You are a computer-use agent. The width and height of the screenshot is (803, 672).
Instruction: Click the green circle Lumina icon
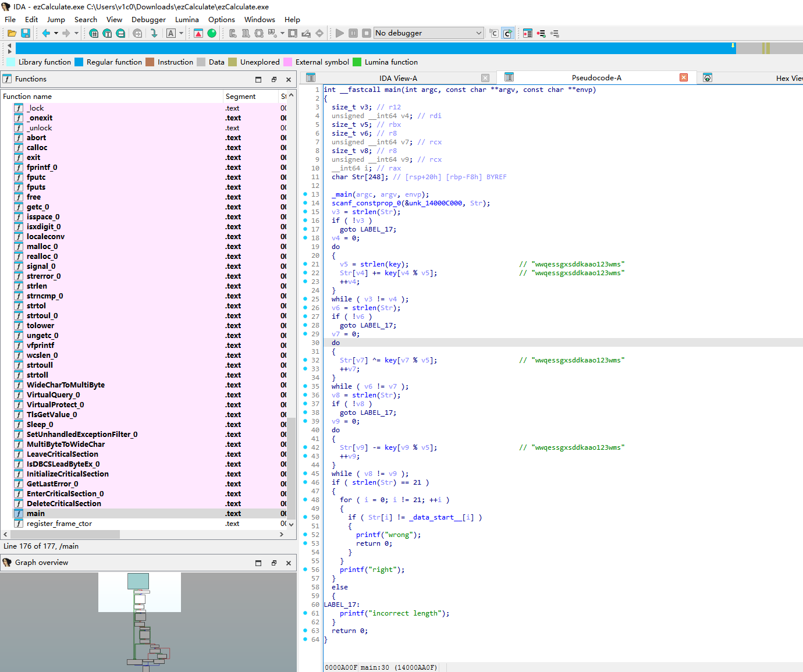tap(212, 33)
